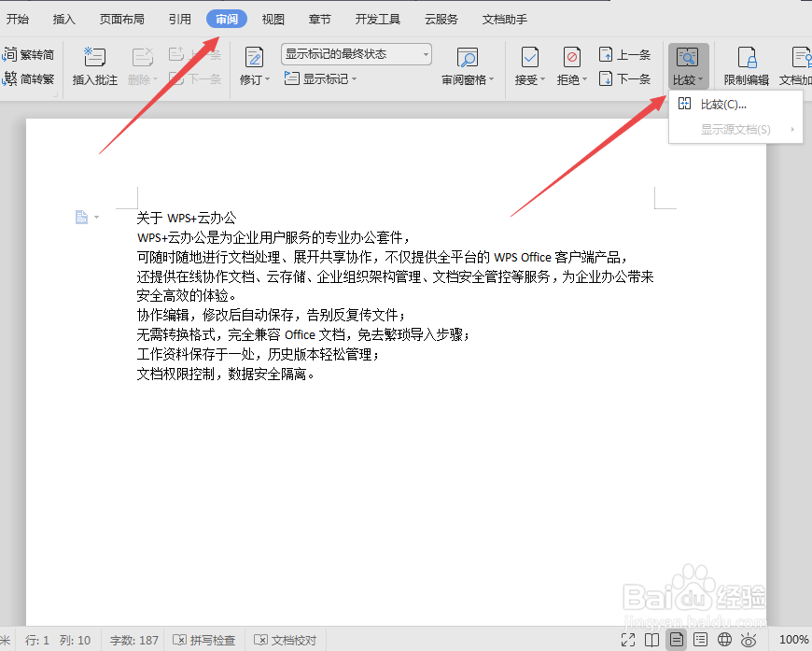Click the page layout view icon near zoom

pyautogui.click(x=676, y=640)
